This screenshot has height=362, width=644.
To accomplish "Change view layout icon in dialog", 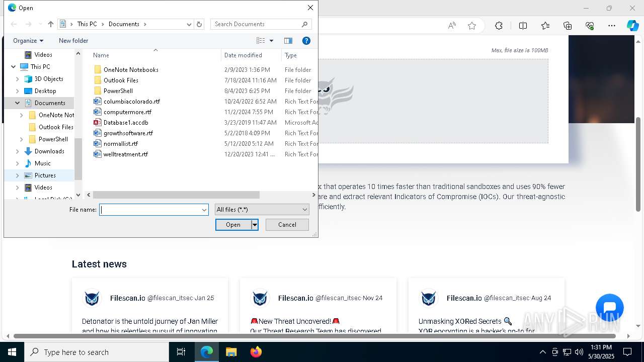I will [x=261, y=41].
